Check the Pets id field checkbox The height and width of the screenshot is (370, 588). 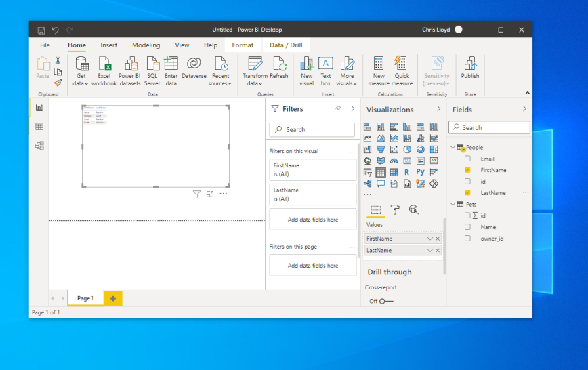point(467,215)
